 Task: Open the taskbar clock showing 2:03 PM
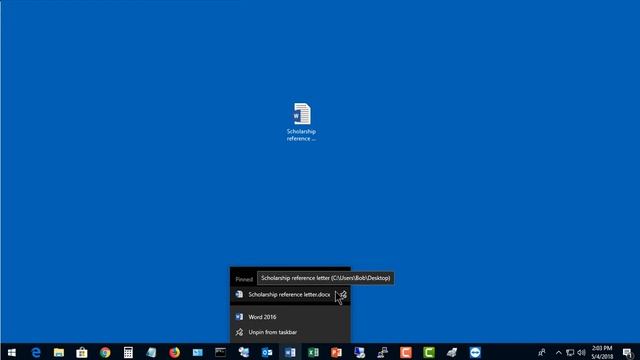pos(602,352)
